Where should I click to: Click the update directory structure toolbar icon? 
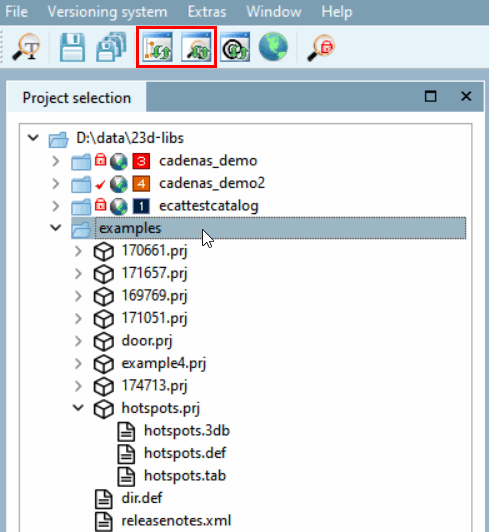point(157,47)
